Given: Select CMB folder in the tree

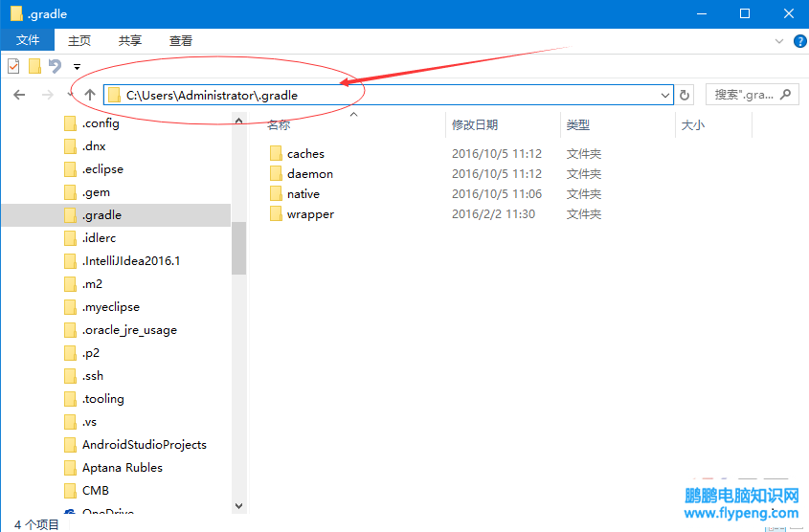Looking at the screenshot, I should [96, 491].
